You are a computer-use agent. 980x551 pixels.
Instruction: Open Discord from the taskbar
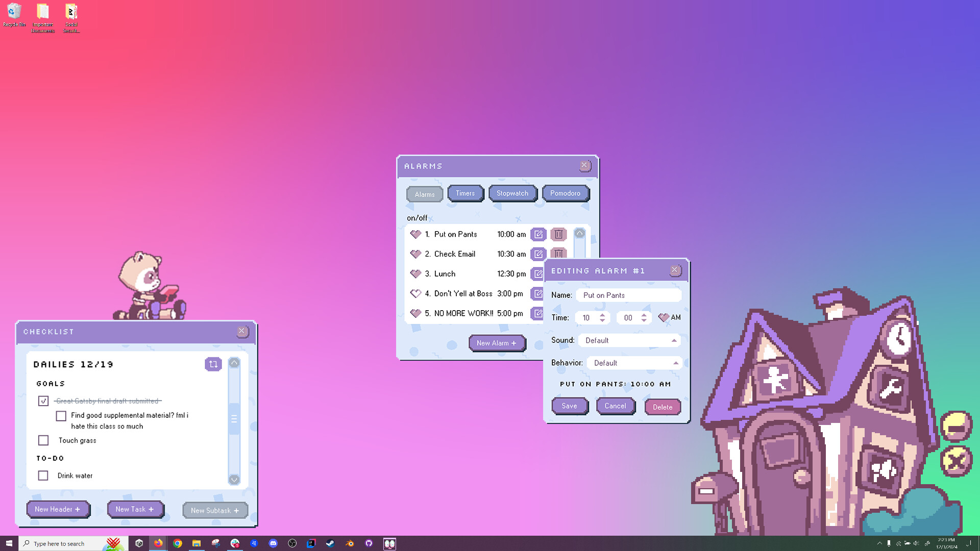(273, 543)
